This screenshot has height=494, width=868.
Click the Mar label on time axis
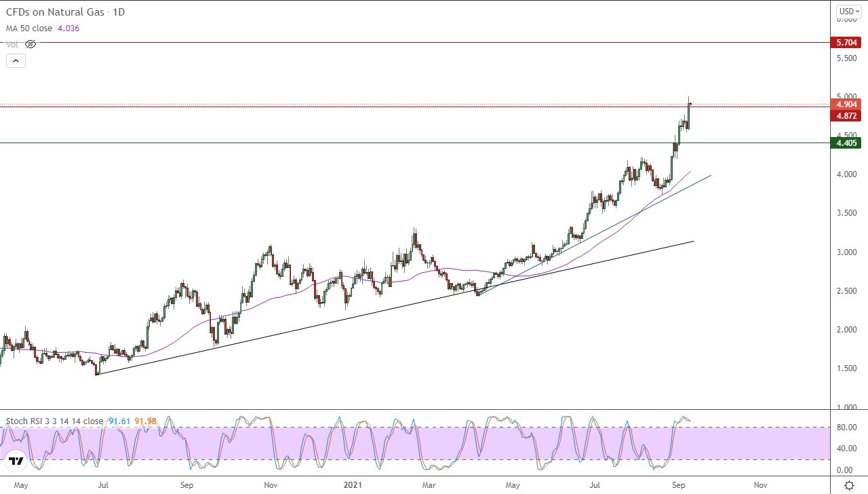(x=430, y=485)
